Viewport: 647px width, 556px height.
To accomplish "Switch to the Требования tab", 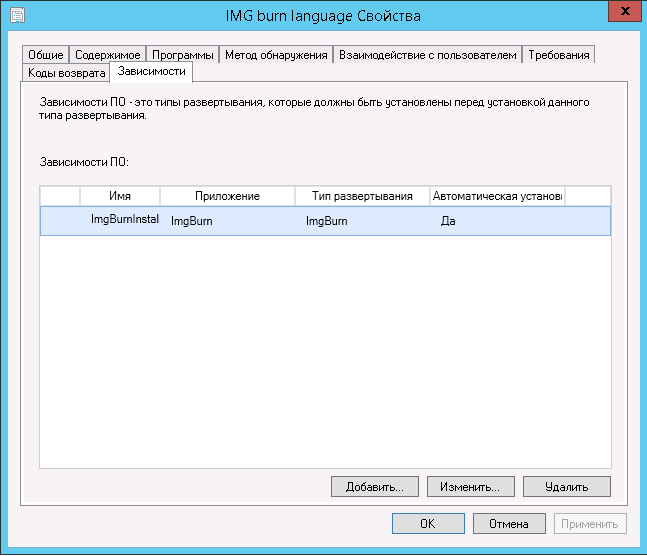I will pyautogui.click(x=560, y=55).
